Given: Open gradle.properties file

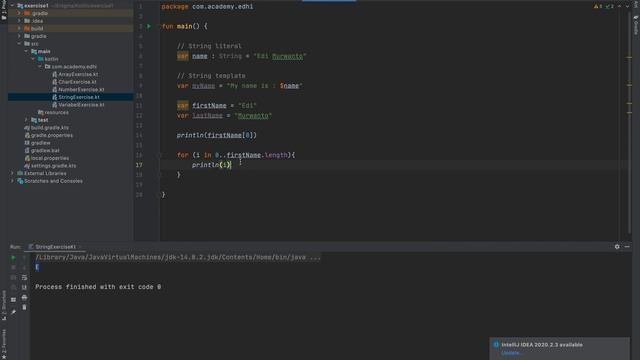Looking at the screenshot, I should tap(52, 135).
